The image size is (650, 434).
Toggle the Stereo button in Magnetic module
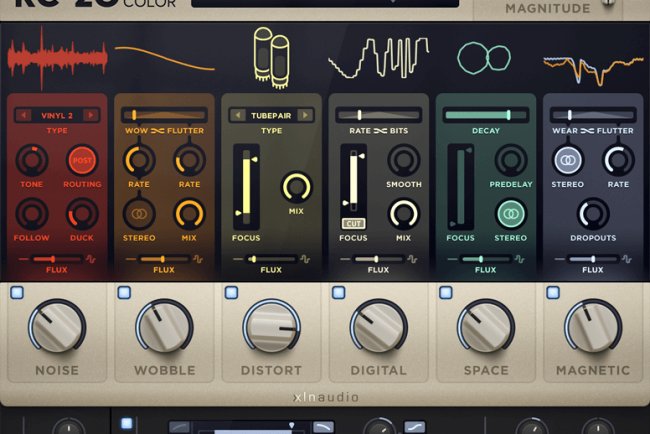click(568, 160)
